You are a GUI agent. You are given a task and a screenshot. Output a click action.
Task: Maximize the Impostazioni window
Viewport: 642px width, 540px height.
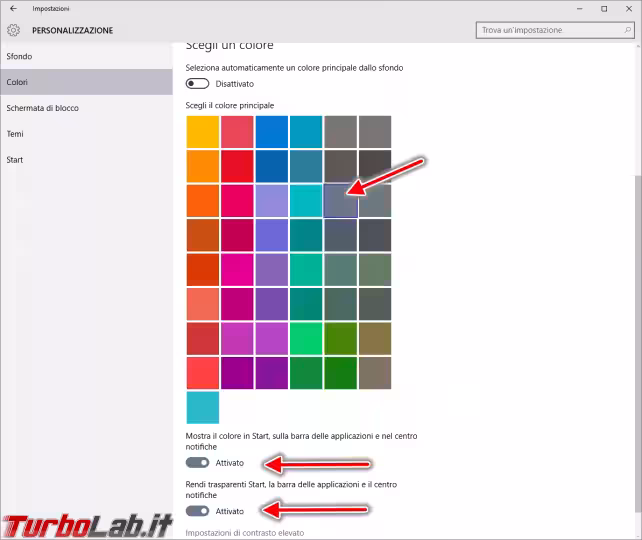[604, 9]
